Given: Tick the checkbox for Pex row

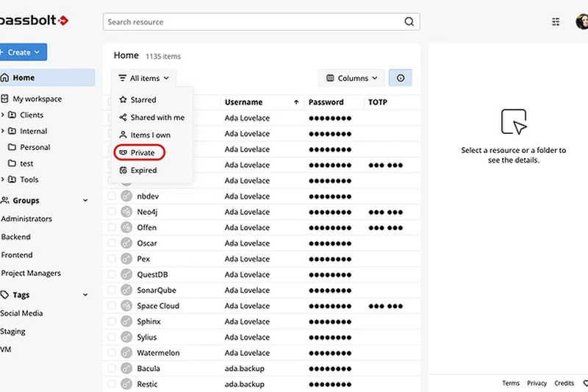Looking at the screenshot, I should (112, 258).
